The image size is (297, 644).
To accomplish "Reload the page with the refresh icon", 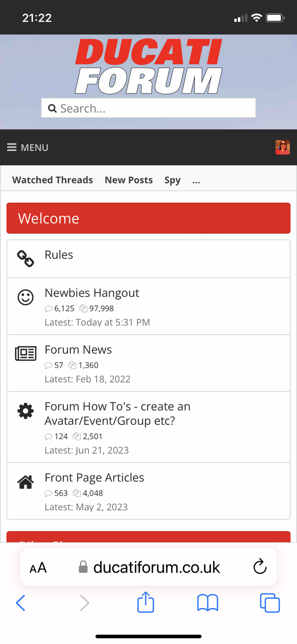I will [x=260, y=567].
